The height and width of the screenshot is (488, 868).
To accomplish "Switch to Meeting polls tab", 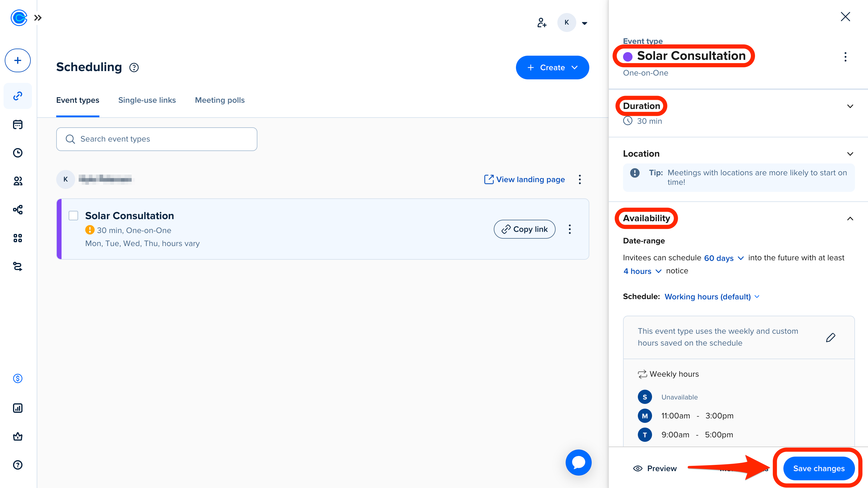I will 220,100.
